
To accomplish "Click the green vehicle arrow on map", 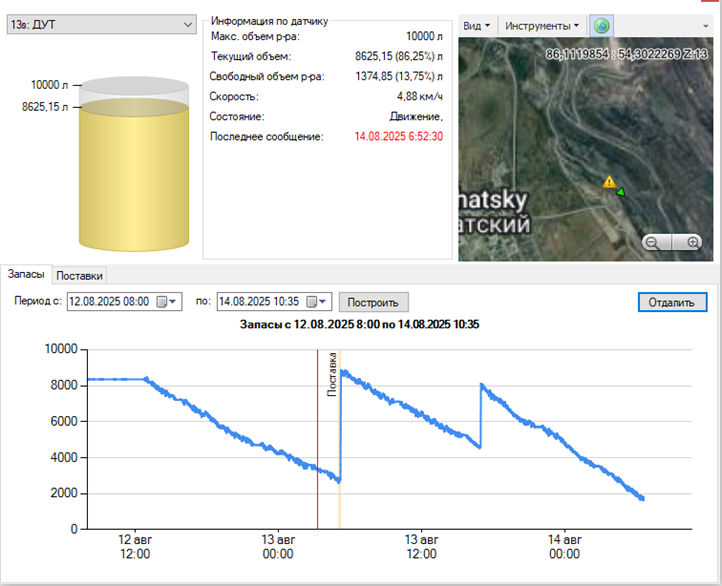I will coord(620,191).
